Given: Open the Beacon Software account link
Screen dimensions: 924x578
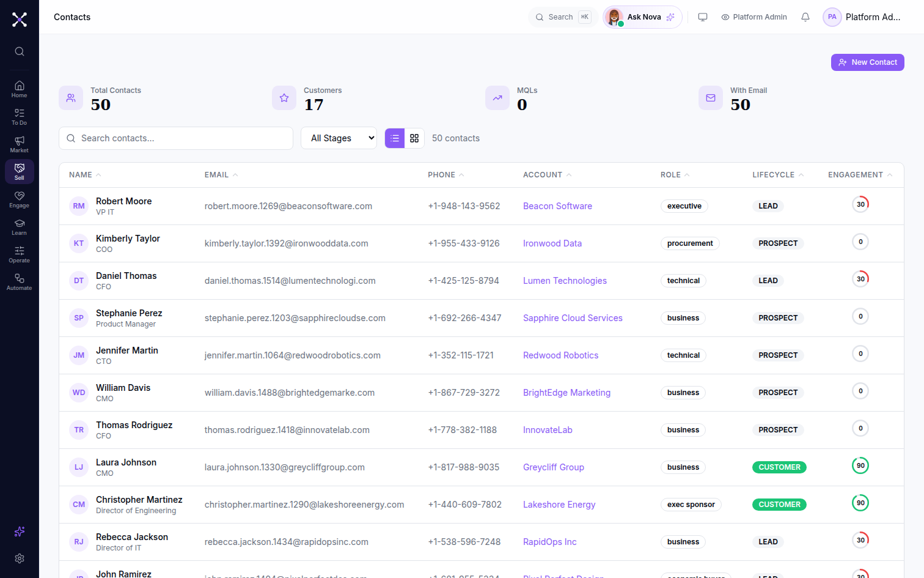Looking at the screenshot, I should (557, 206).
